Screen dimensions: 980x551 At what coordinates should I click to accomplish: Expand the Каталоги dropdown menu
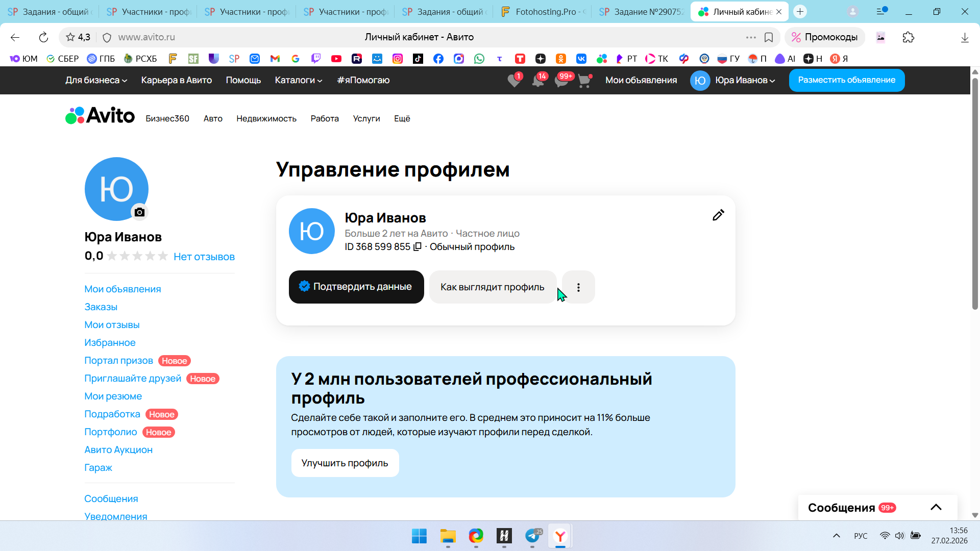coord(299,80)
